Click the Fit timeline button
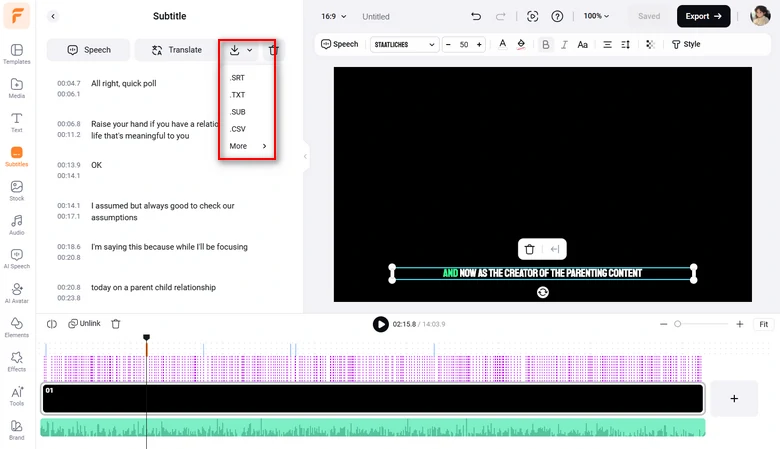780x449 pixels. click(x=764, y=324)
